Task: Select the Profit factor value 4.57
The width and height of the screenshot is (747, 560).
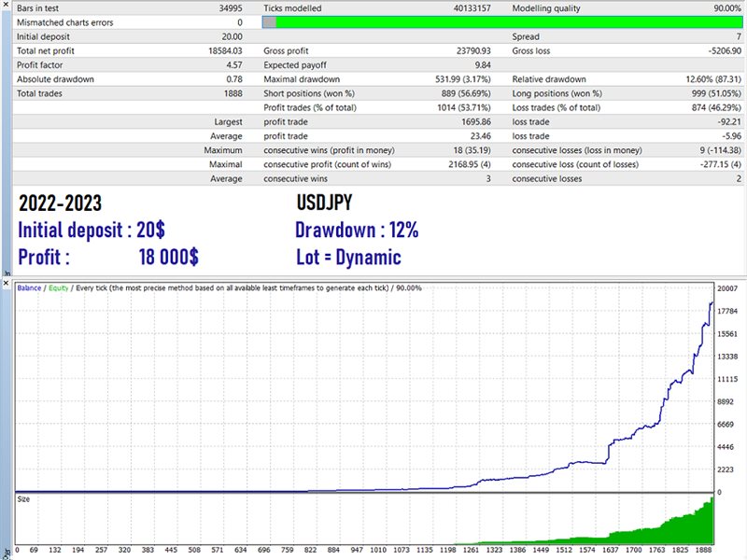Action: tap(229, 65)
